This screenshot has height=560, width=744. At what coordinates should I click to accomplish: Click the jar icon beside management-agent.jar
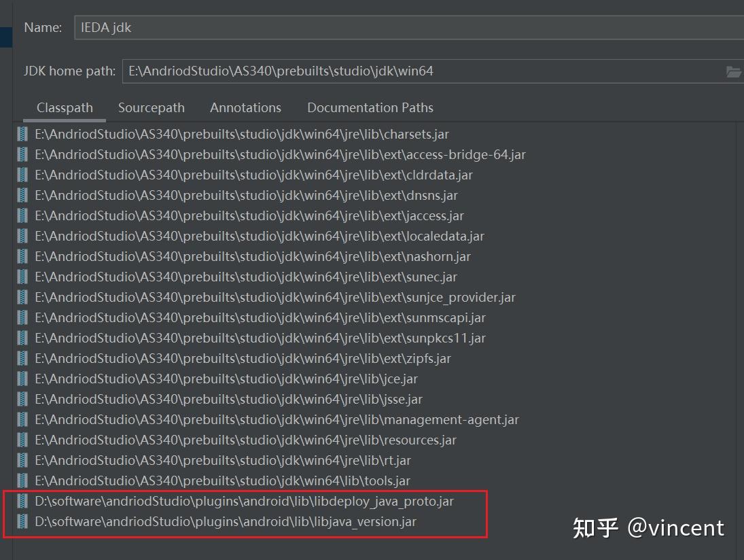pos(21,419)
